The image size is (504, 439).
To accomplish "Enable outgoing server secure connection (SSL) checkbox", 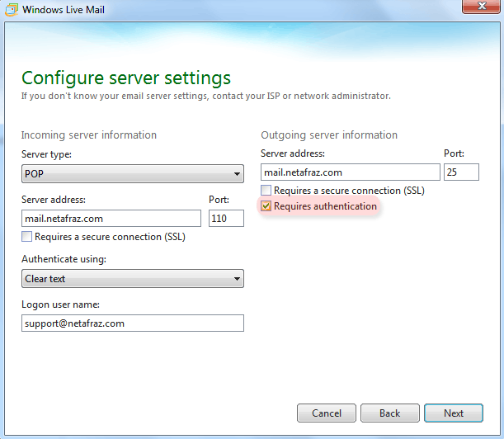I will click(x=266, y=191).
